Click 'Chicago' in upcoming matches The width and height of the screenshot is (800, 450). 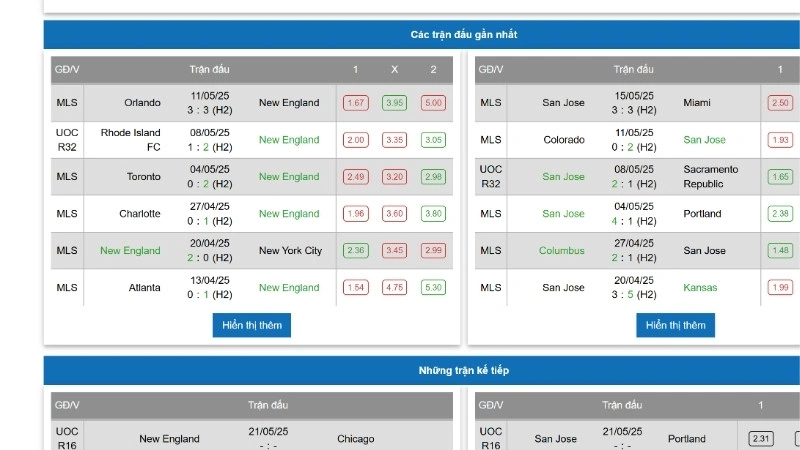(x=356, y=439)
